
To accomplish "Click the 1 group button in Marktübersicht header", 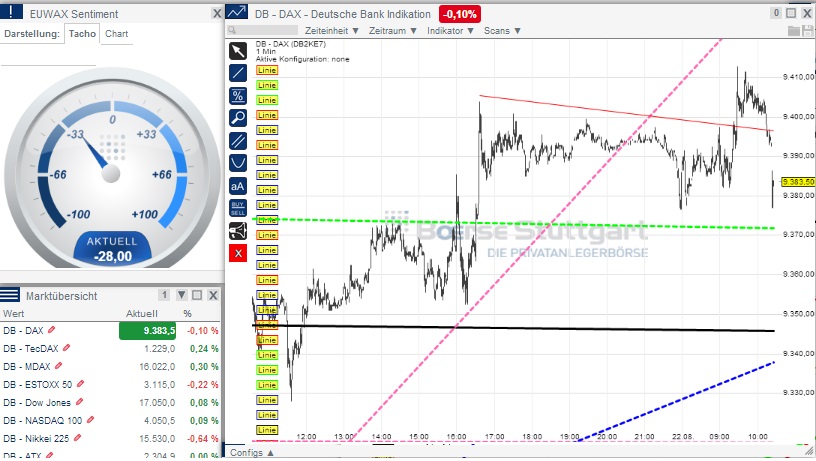I will (x=164, y=295).
